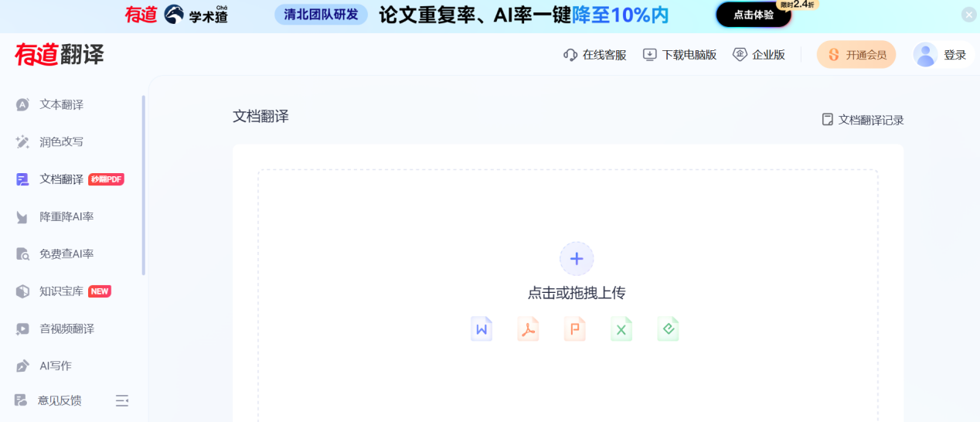Click the 文档翻译 document icon in sidebar
Viewport: 980px width, 422px height.
click(23, 179)
